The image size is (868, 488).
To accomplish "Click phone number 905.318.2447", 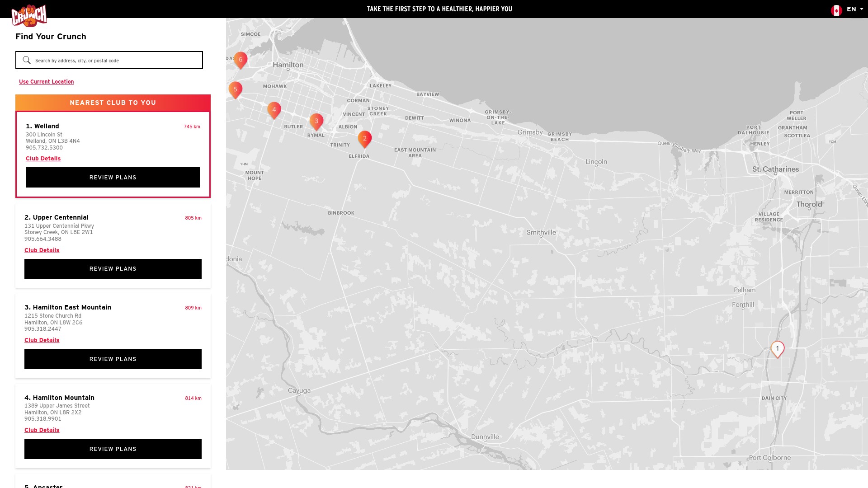I will click(x=43, y=329).
